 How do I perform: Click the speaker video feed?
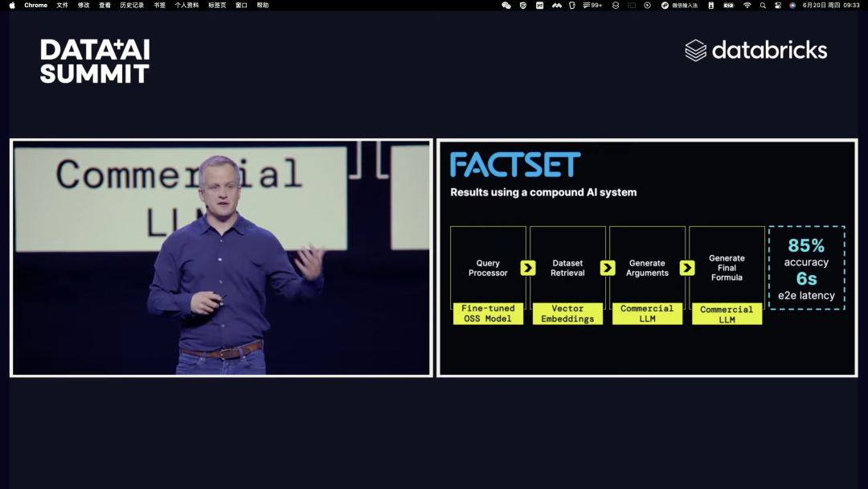(x=222, y=258)
